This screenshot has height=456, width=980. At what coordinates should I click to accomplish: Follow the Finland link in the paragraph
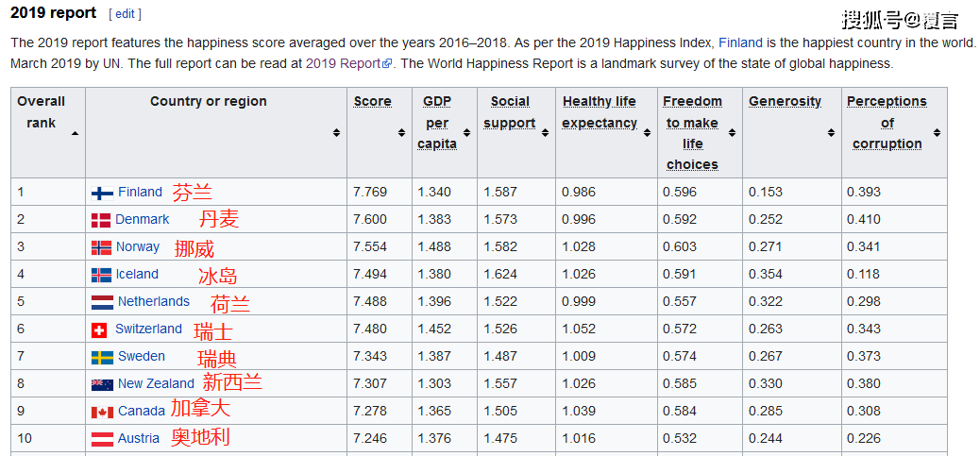pyautogui.click(x=740, y=42)
